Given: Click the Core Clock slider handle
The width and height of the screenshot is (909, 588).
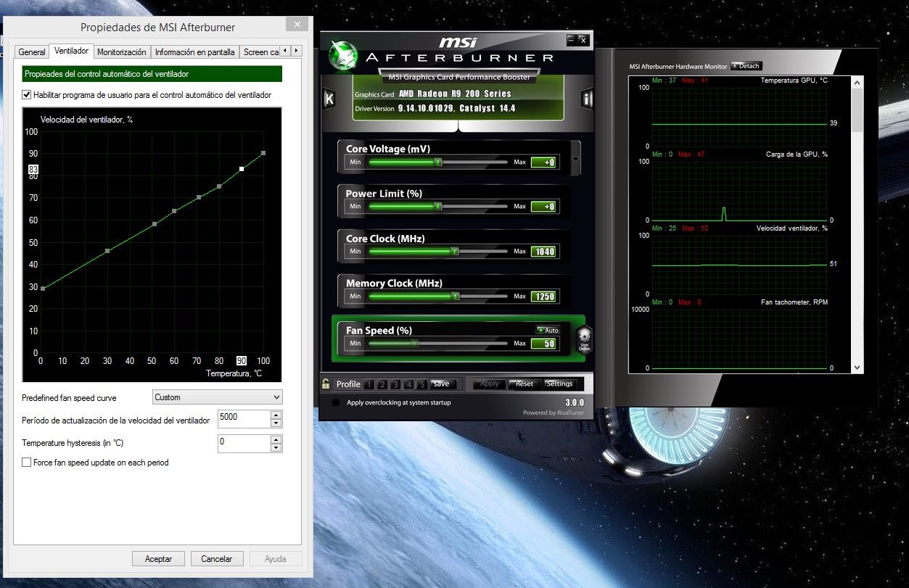Looking at the screenshot, I should tap(454, 252).
